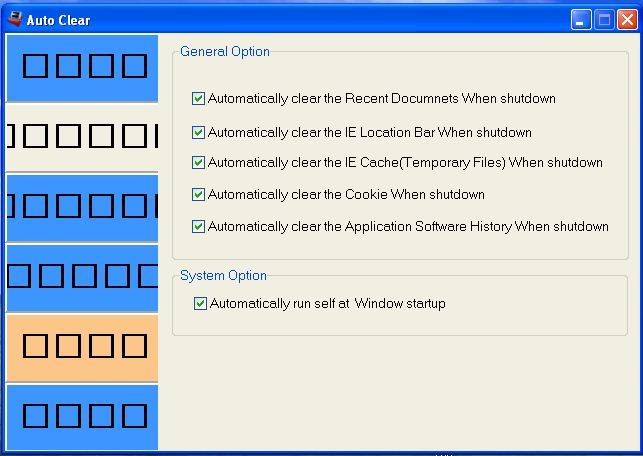Select the white (non-blue) sidebar button
Image resolution: width=643 pixels, height=456 pixels.
(82, 138)
